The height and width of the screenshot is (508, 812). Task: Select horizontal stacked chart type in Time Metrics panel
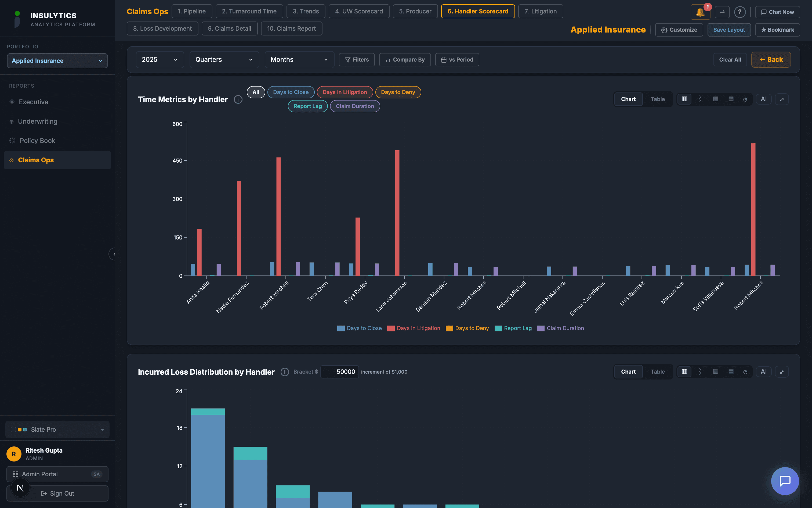point(731,99)
